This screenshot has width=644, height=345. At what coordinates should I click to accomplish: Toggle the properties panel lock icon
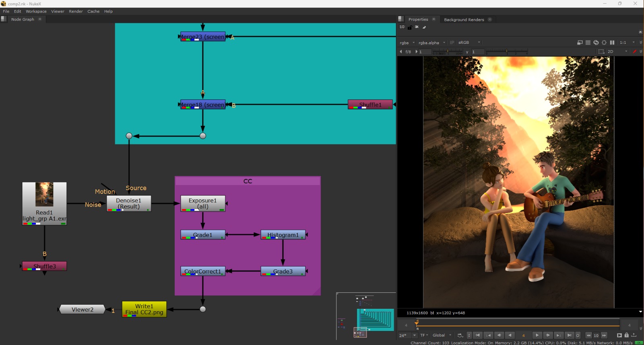point(410,27)
